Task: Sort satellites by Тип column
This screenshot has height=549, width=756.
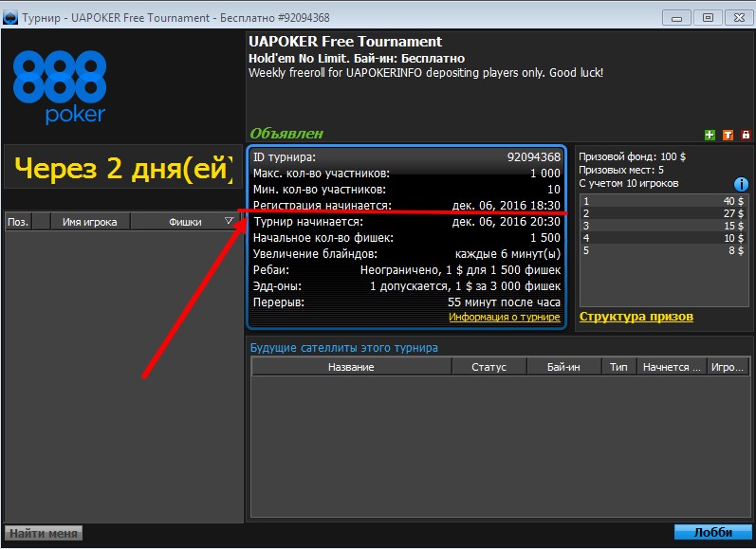Action: click(x=618, y=367)
